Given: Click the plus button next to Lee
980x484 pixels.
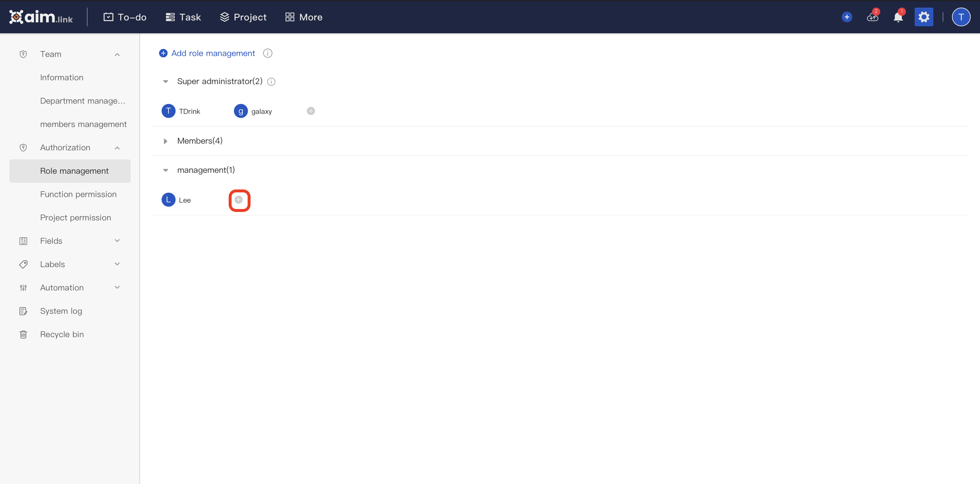Looking at the screenshot, I should (239, 200).
